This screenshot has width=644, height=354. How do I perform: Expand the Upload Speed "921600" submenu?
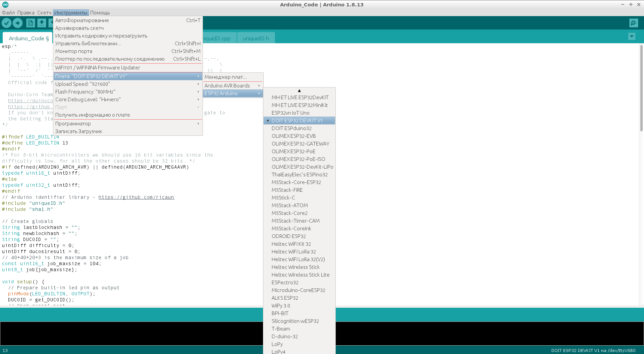pos(128,84)
